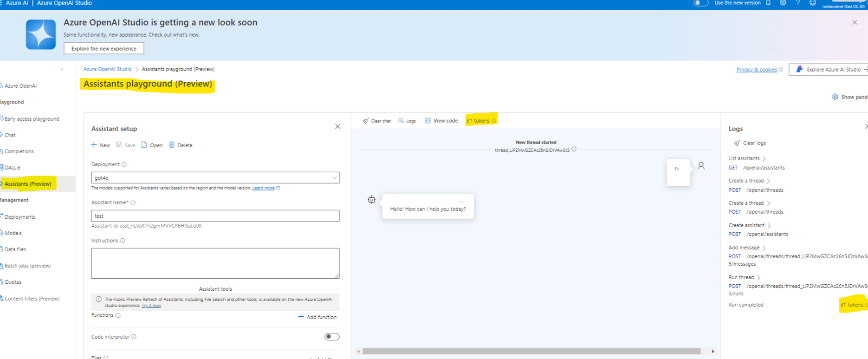Click the Explore the new experience button

pos(104,48)
